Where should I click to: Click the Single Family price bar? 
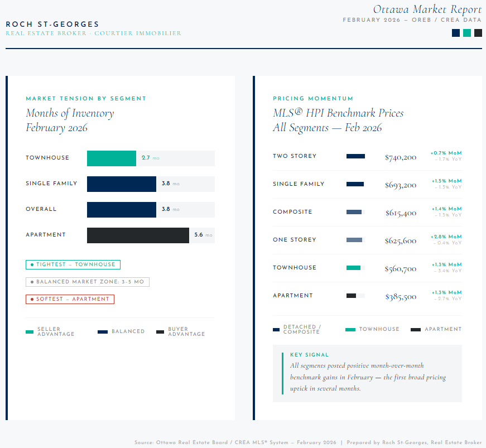[x=355, y=184]
